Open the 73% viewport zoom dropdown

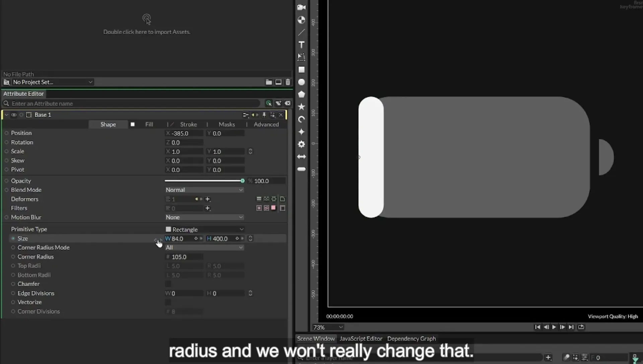(x=328, y=327)
